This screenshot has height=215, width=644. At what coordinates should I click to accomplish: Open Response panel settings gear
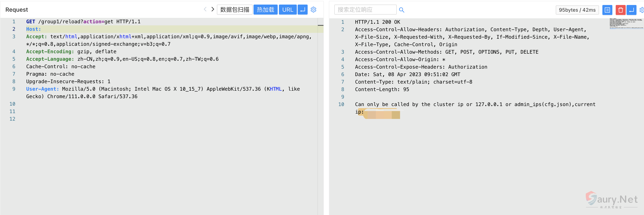pyautogui.click(x=642, y=10)
